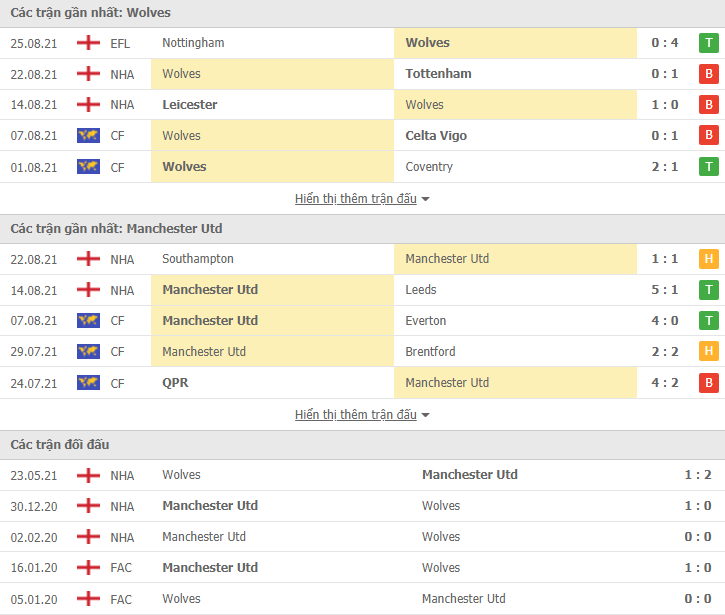The height and width of the screenshot is (615, 725).
Task: Open Celta Vigo team name link
Action: coord(436,135)
